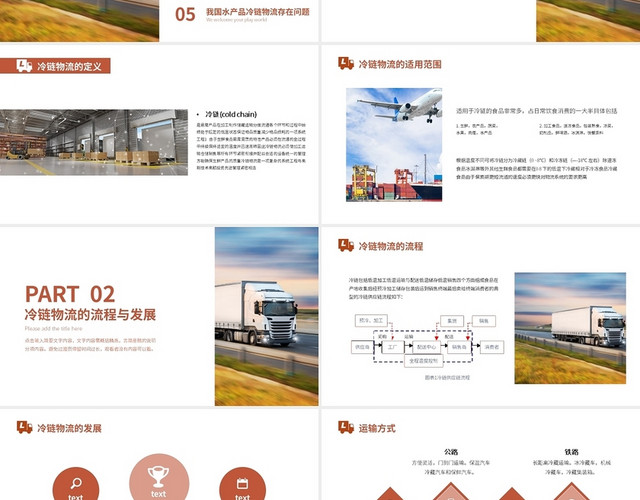Click truck icon beside 冷链物流的流程 heading

(x=346, y=245)
